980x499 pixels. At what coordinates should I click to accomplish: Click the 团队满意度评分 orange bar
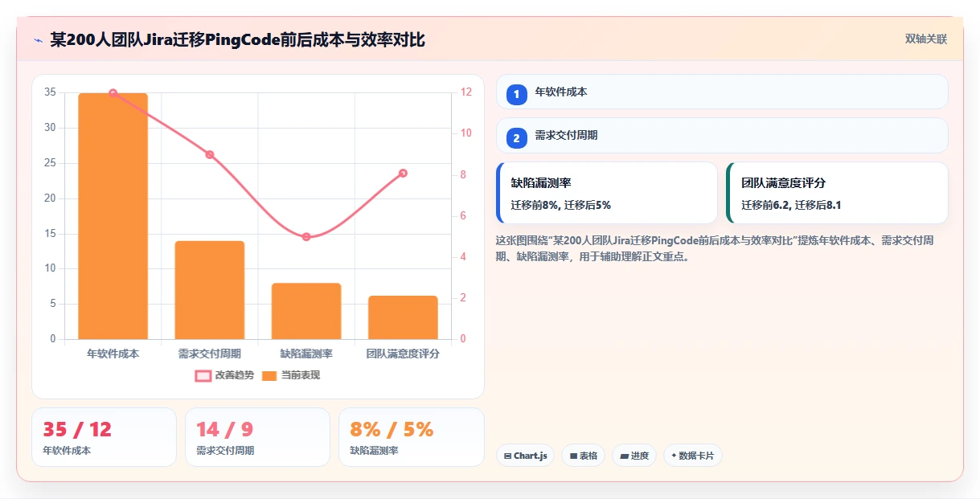click(403, 317)
